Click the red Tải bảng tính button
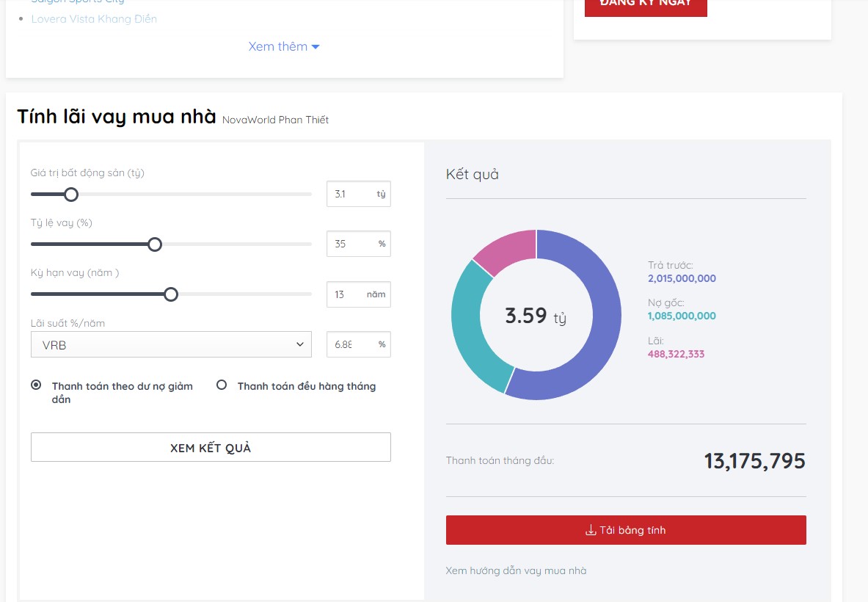868x602 pixels. [625, 529]
